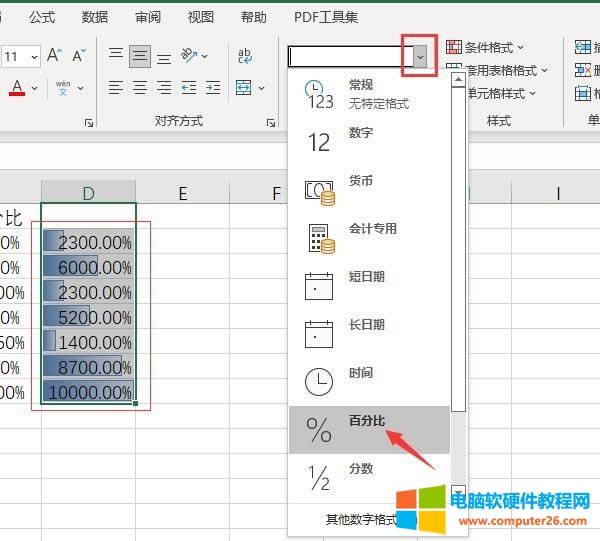This screenshot has height=541, width=600.
Task: Expand the font size dropdown
Action: pyautogui.click(x=35, y=57)
